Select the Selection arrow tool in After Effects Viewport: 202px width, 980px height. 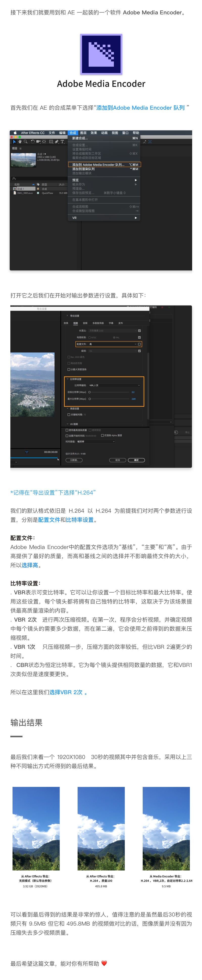pos(15,141)
